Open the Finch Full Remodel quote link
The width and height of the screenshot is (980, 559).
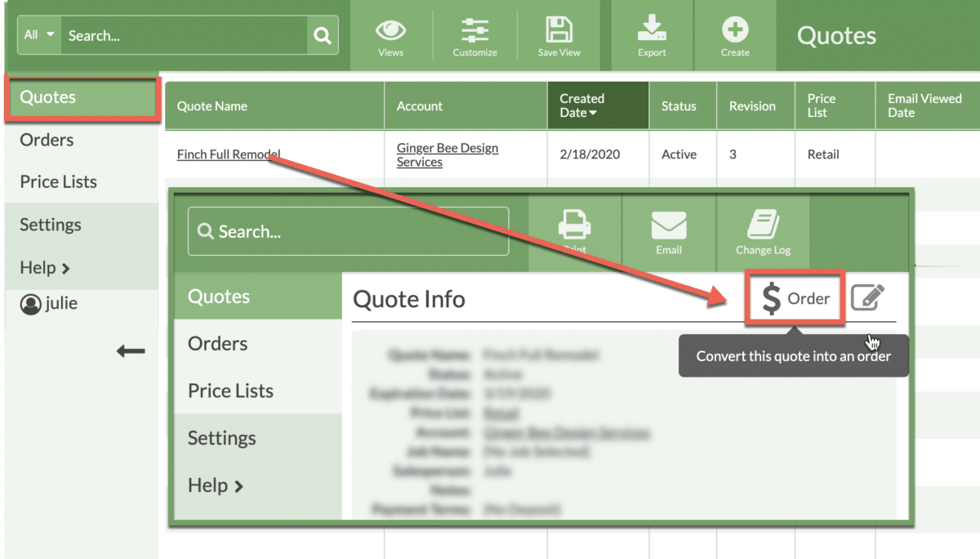pos(229,154)
